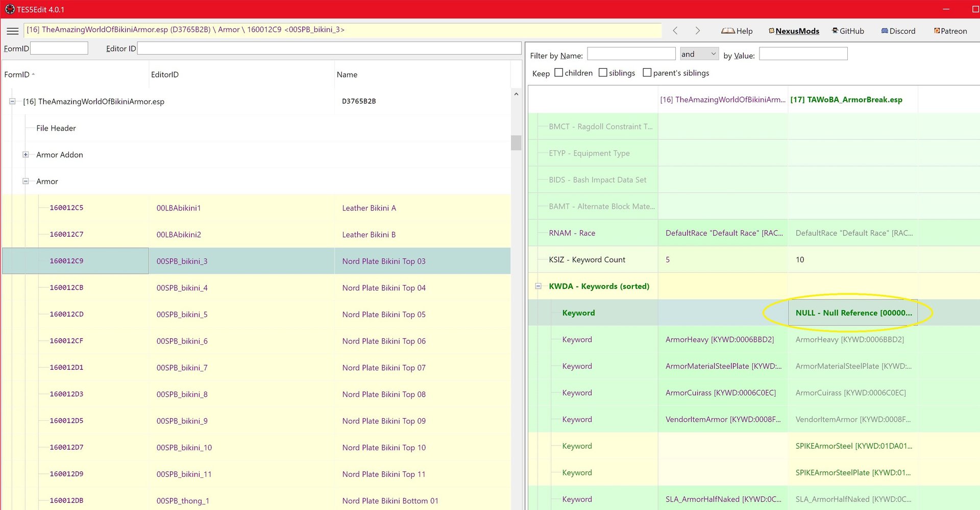
Task: Click the purple ArmorCuirass [KYWD:0006C0EC] cell
Action: pyautogui.click(x=723, y=393)
